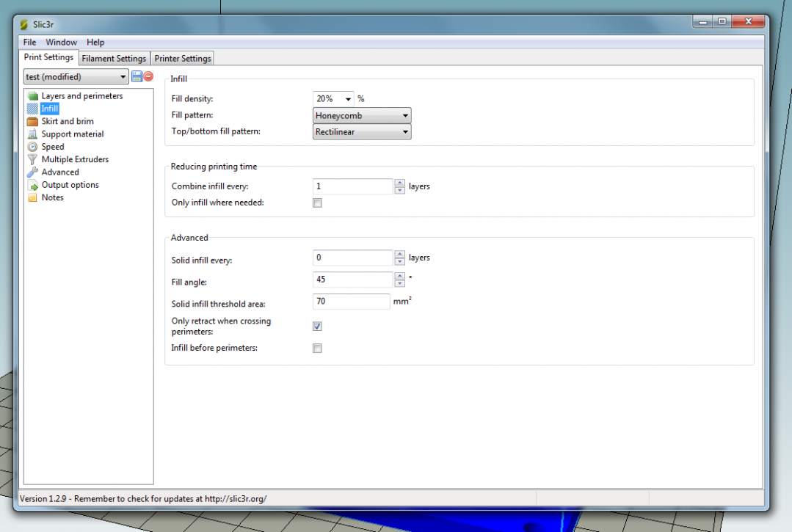Select Multiple Extruders settings page
This screenshot has height=532, width=792.
coord(76,159)
